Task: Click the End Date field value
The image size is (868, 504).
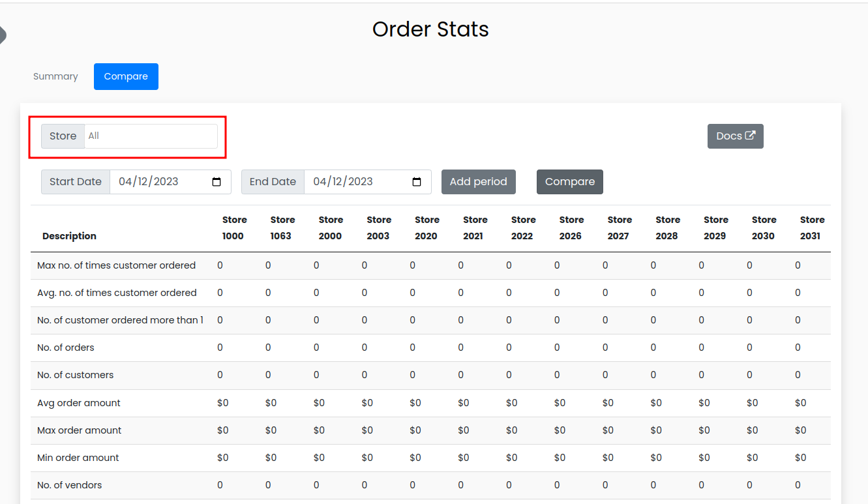Action: [x=343, y=182]
